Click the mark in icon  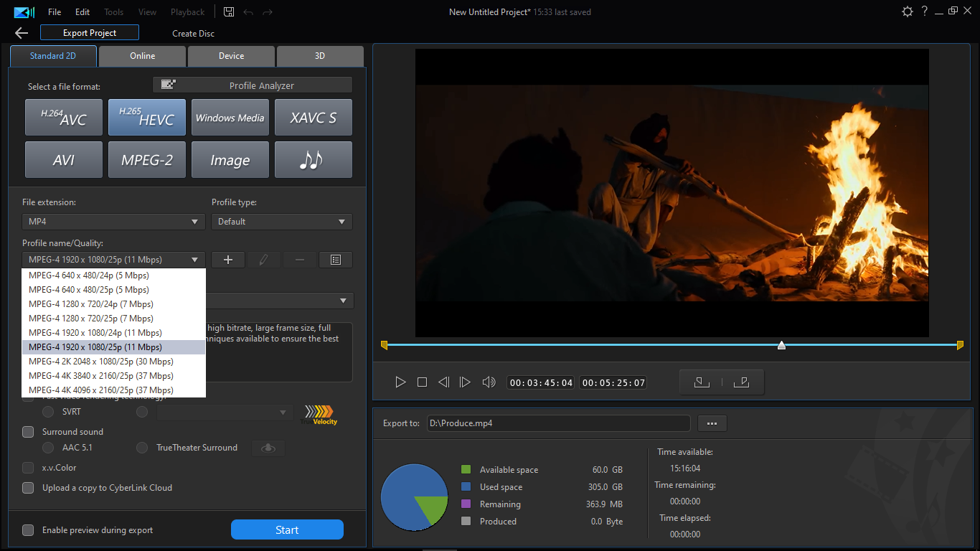tap(702, 382)
